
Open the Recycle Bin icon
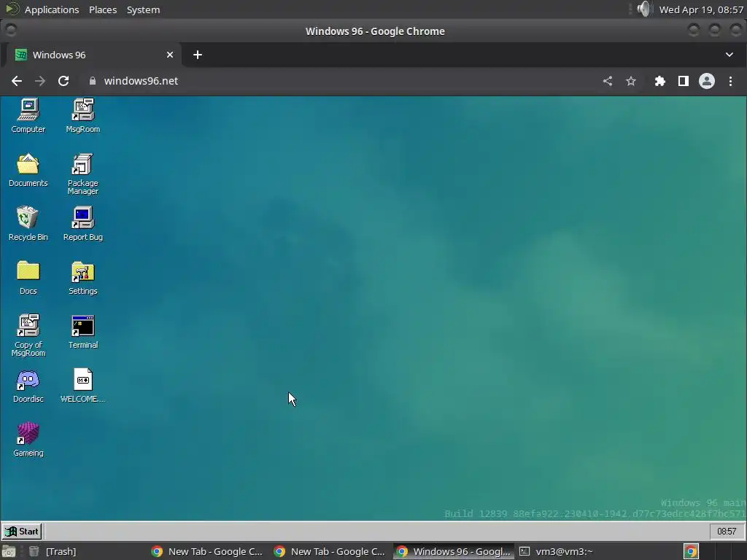click(x=28, y=224)
